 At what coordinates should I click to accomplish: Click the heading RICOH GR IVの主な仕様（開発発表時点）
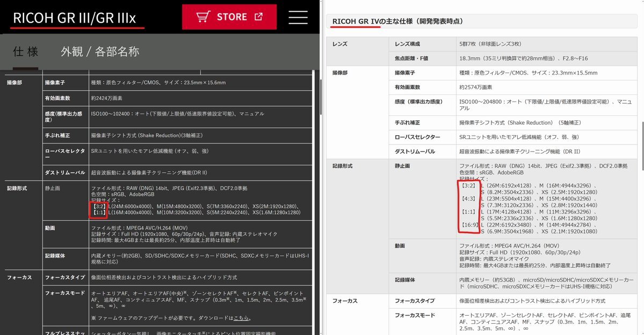coord(397,21)
